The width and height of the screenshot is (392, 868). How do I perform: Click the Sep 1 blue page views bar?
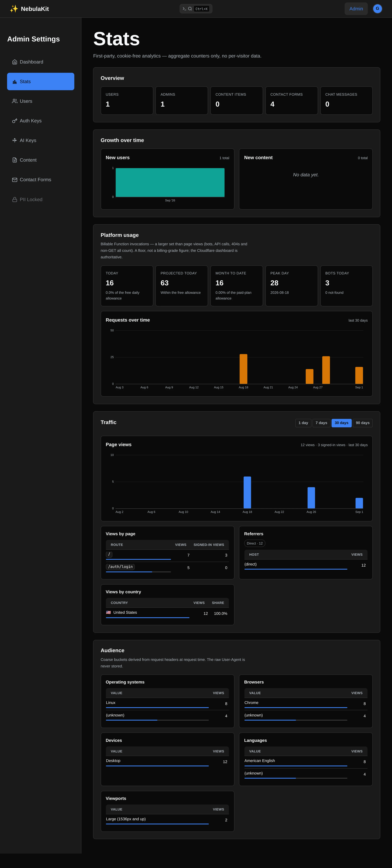(x=359, y=503)
